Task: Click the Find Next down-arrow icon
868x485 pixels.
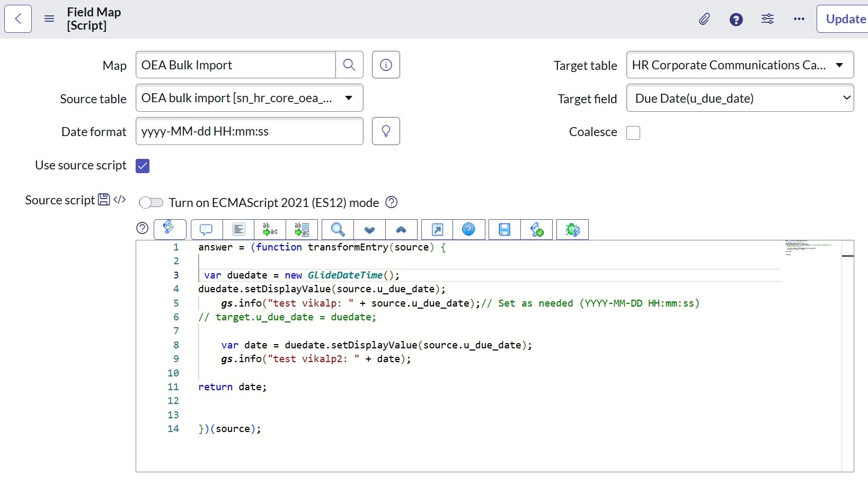Action: coord(369,230)
